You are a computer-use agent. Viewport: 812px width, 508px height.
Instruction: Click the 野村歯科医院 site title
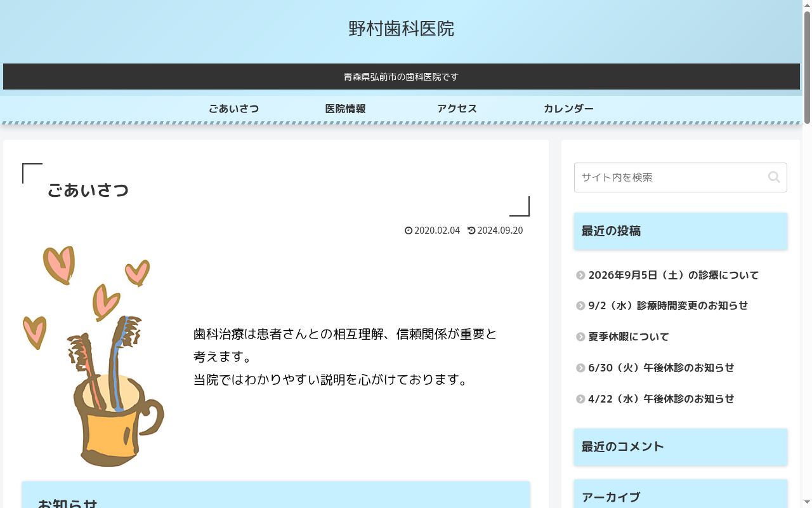pyautogui.click(x=401, y=29)
